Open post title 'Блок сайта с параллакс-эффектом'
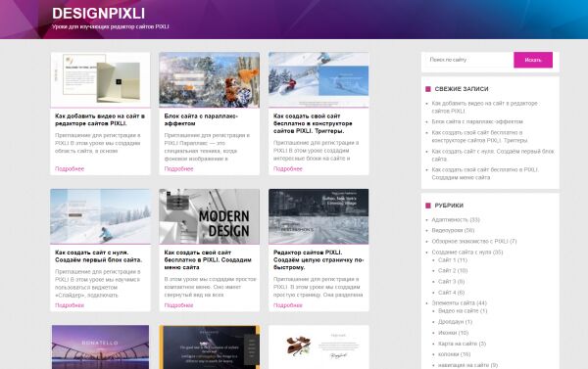 click(201, 119)
